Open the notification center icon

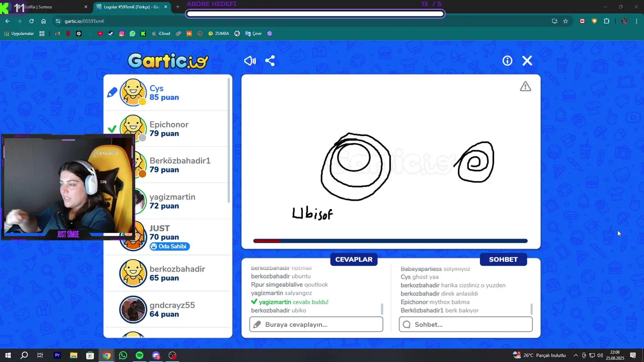(633, 355)
